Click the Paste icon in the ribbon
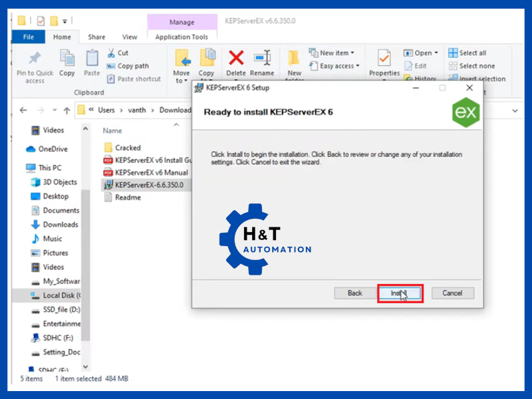This screenshot has width=532, height=399. 92,60
